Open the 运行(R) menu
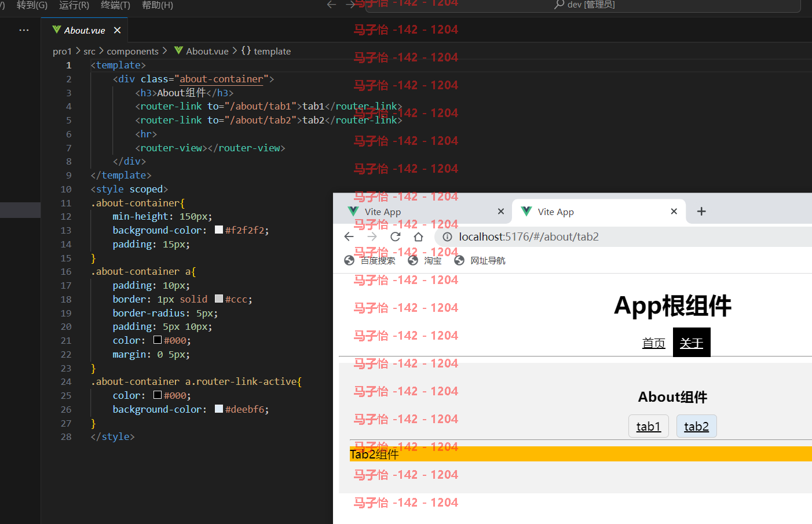 click(74, 5)
